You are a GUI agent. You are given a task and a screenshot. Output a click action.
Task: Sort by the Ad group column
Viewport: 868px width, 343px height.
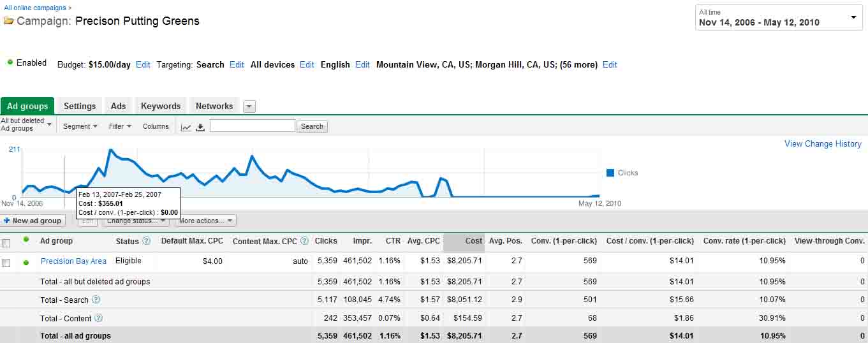coord(56,241)
